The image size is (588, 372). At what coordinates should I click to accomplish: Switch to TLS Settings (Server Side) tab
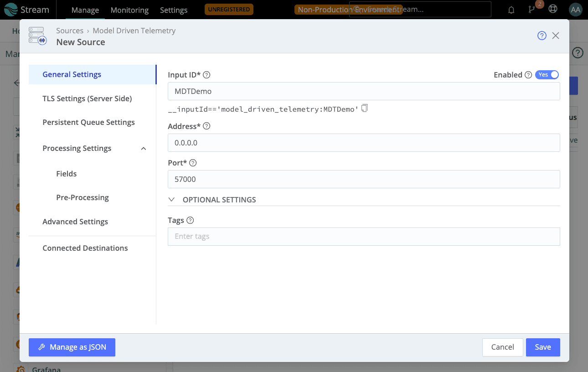point(87,98)
